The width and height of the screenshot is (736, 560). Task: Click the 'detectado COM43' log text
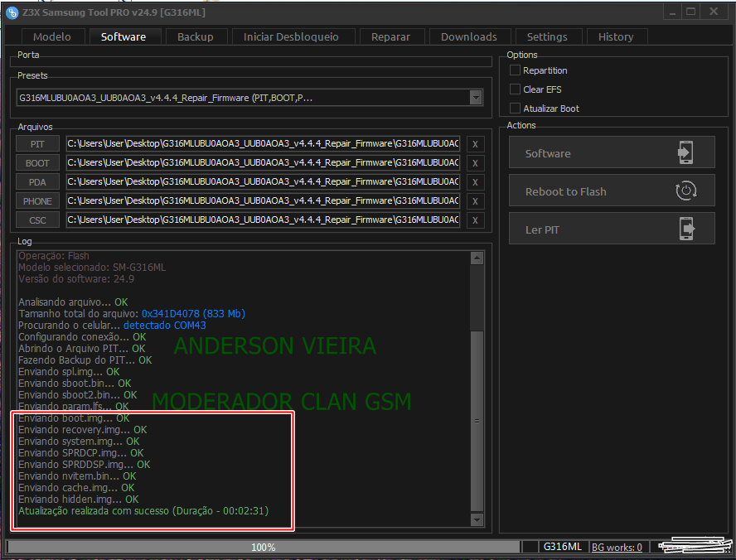pyautogui.click(x=165, y=326)
